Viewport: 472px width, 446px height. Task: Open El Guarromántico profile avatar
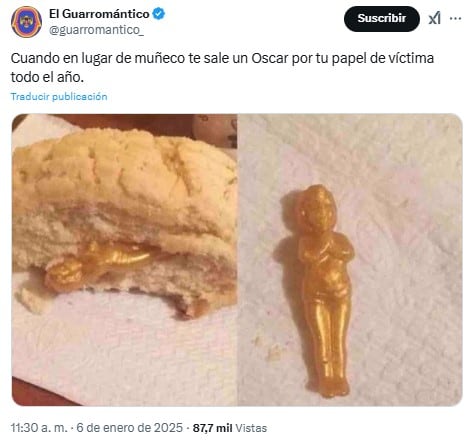click(x=26, y=22)
